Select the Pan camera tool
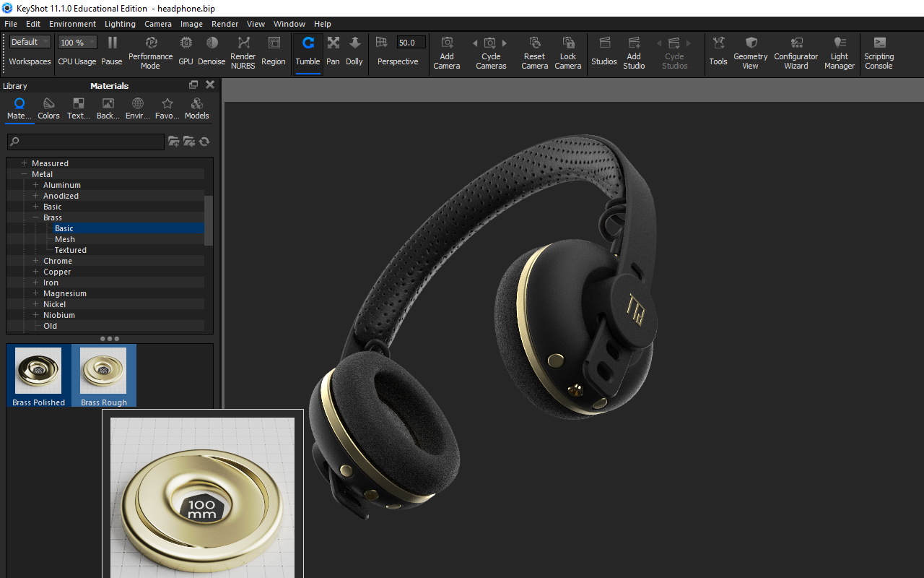This screenshot has height=578, width=924. tap(333, 51)
